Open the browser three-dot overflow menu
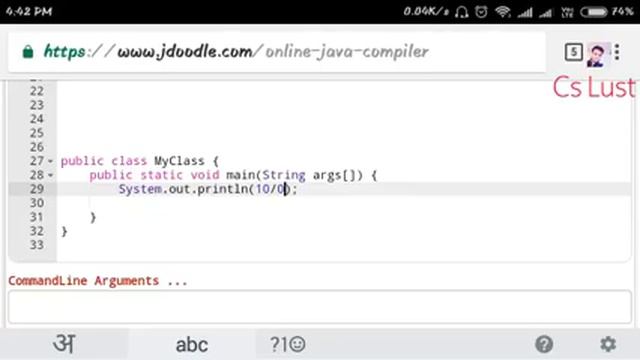 point(617,52)
